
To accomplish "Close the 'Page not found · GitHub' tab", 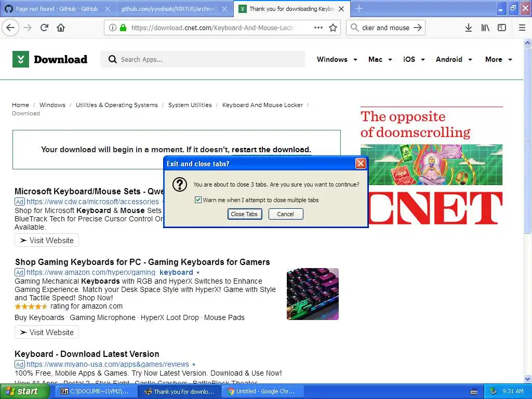I will [107, 9].
